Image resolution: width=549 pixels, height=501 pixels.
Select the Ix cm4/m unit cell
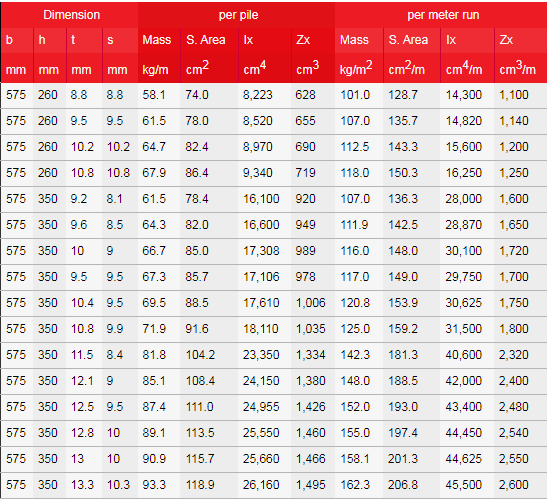(464, 68)
